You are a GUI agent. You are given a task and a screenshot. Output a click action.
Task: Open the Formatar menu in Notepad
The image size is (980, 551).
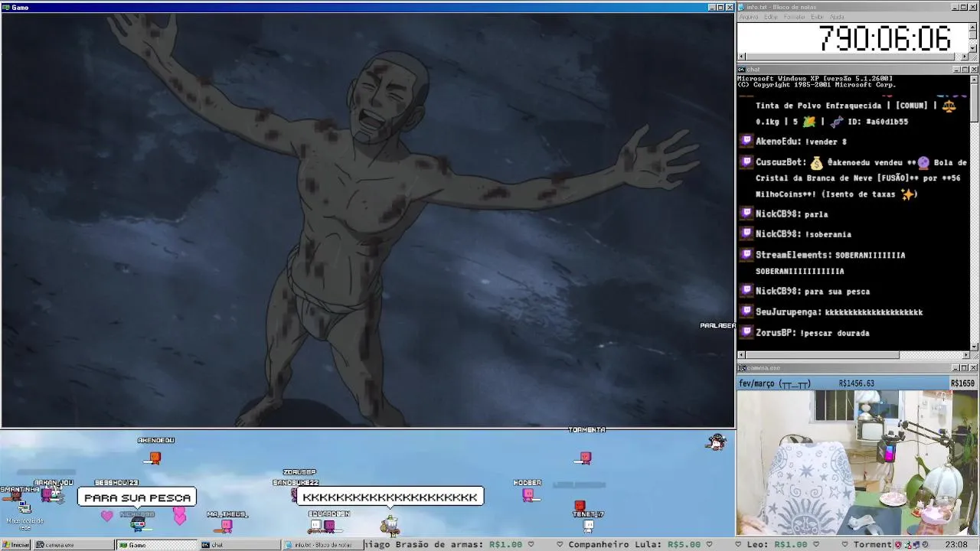coord(794,17)
